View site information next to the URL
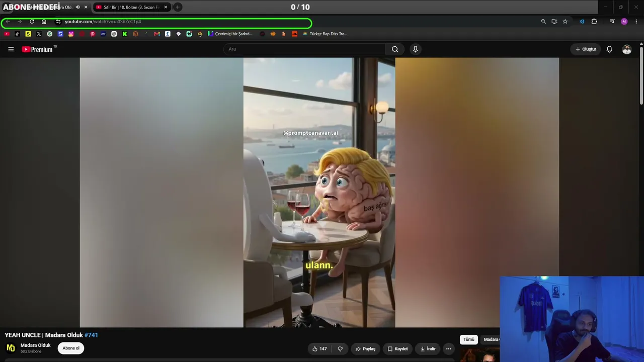The height and width of the screenshot is (362, 644). (58, 22)
